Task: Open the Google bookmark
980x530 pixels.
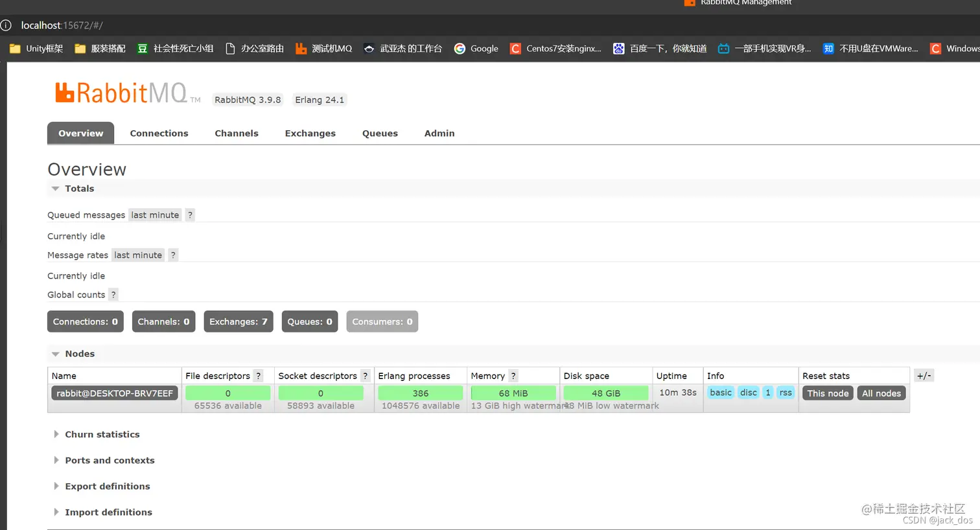Action: (476, 49)
